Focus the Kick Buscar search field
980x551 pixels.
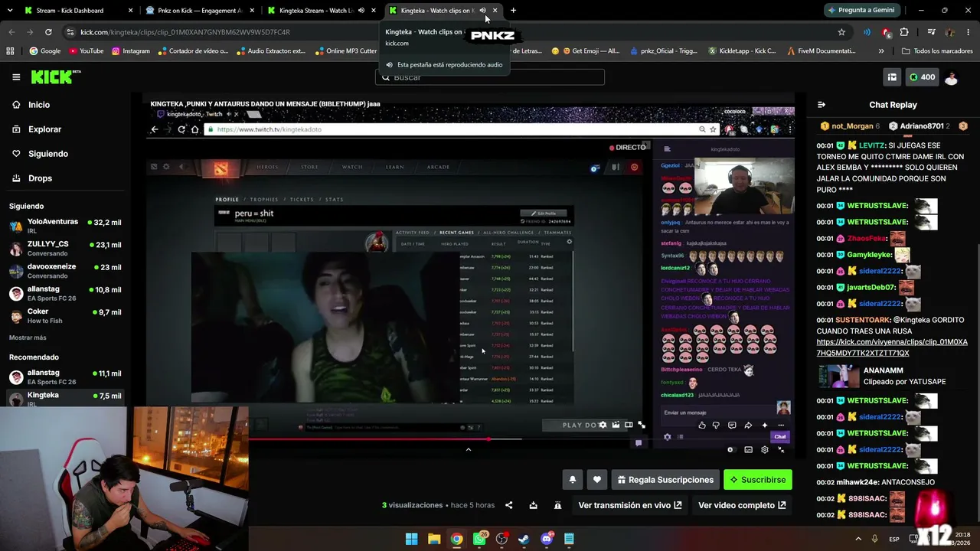pyautogui.click(x=490, y=77)
